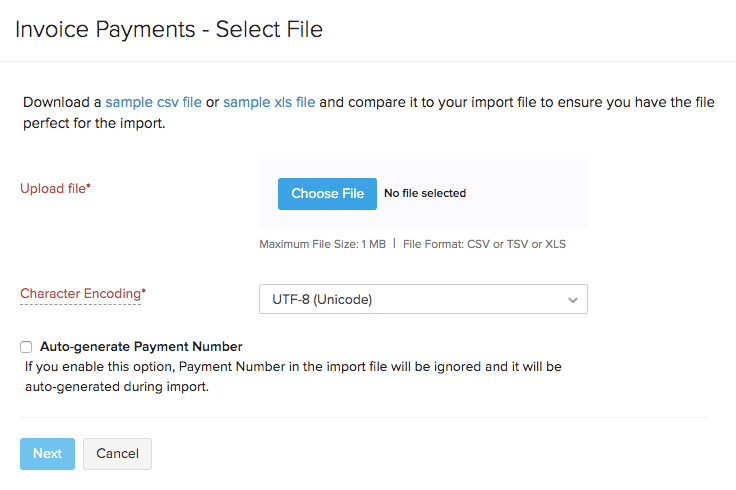Download the sample xls file
Image resolution: width=736 pixels, height=490 pixels.
269,102
